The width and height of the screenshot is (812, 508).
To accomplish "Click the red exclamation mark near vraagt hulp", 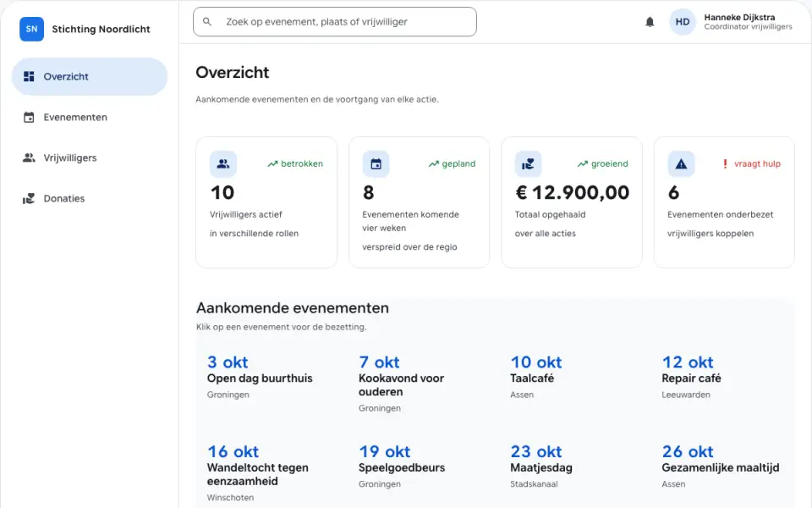I will point(725,163).
